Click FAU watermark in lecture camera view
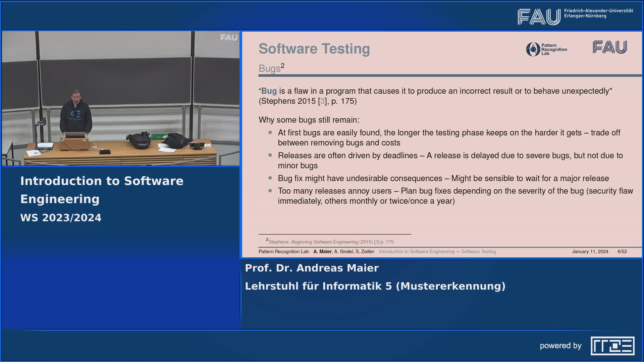Image resolution: width=644 pixels, height=362 pixels. [x=229, y=38]
